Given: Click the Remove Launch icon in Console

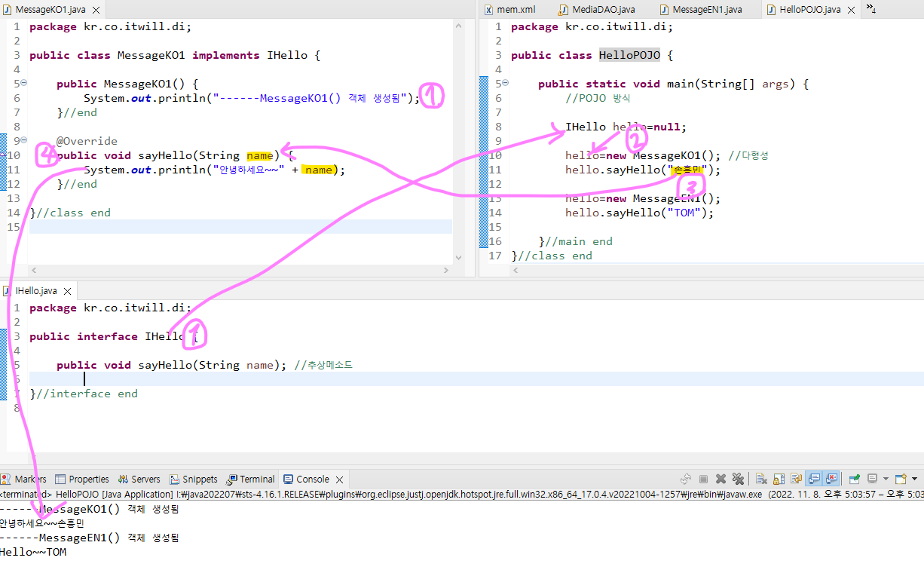Looking at the screenshot, I should 721,479.
